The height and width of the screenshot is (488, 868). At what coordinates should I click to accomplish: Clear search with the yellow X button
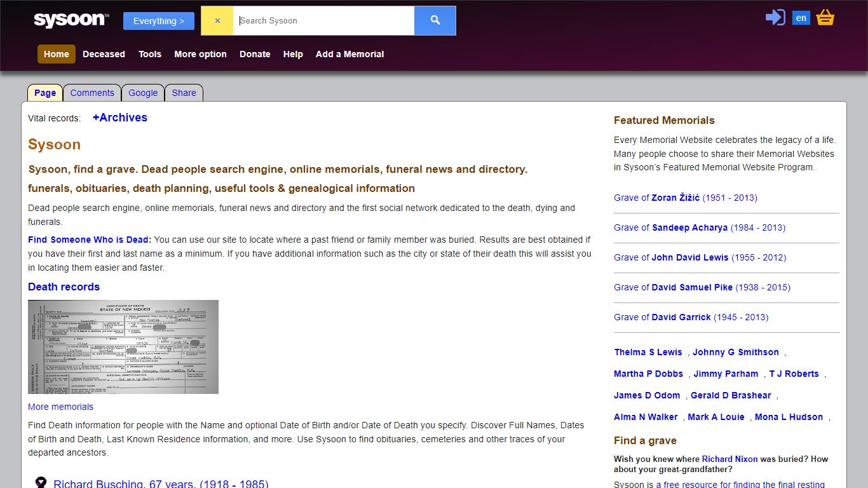pos(217,20)
